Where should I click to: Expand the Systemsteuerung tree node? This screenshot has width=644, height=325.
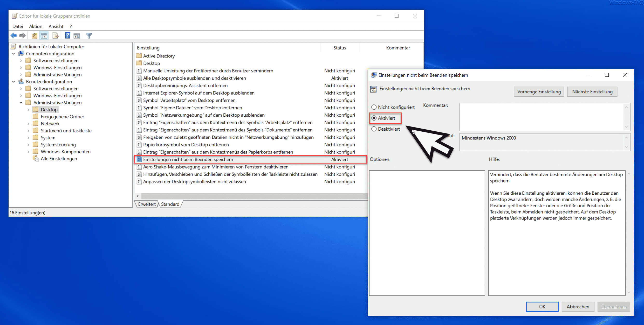click(28, 145)
